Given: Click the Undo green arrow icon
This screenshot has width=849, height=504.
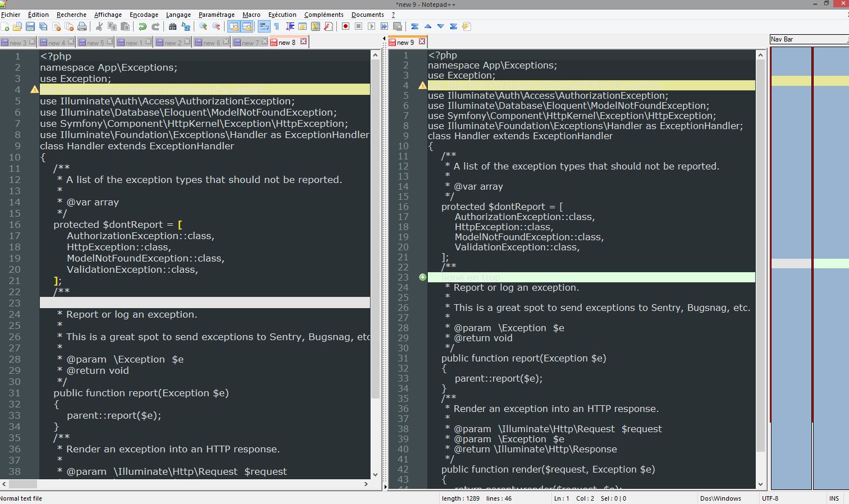Looking at the screenshot, I should 143,26.
